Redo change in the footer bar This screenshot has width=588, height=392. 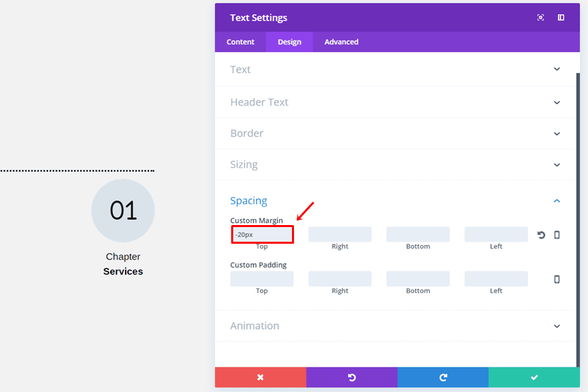point(443,377)
